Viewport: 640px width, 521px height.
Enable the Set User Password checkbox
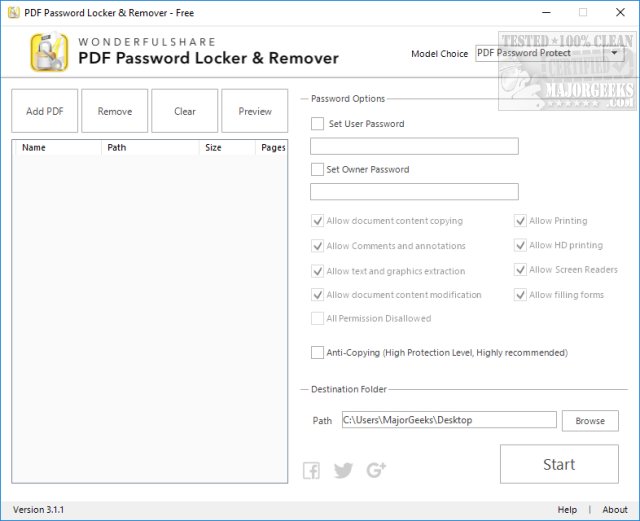pyautogui.click(x=317, y=124)
